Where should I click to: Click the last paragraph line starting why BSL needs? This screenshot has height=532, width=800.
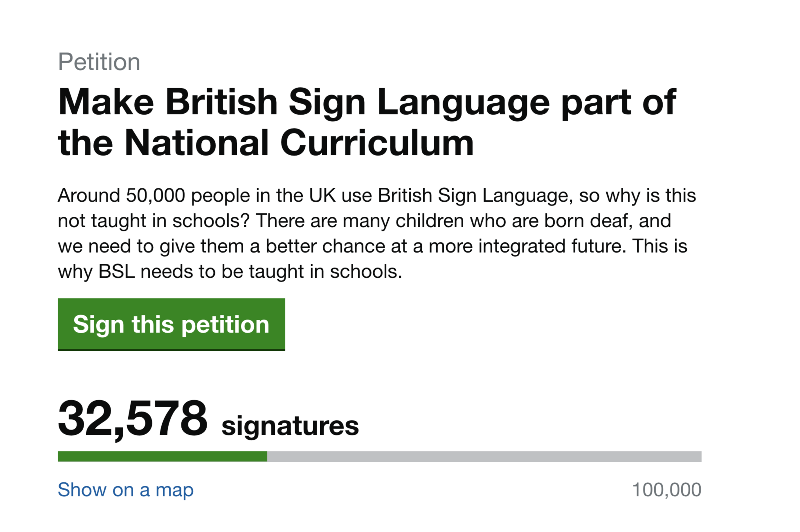point(230,272)
